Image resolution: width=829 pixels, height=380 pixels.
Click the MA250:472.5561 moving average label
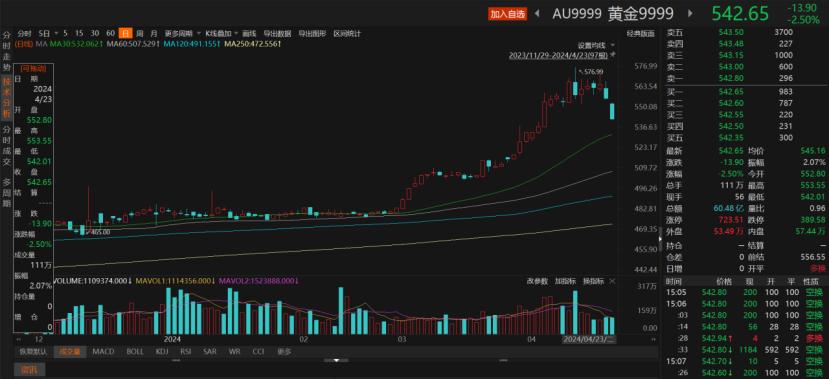pyautogui.click(x=252, y=44)
